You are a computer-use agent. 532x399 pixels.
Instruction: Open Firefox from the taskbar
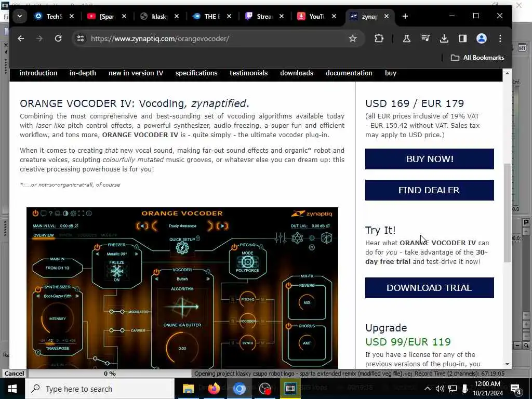click(x=214, y=389)
